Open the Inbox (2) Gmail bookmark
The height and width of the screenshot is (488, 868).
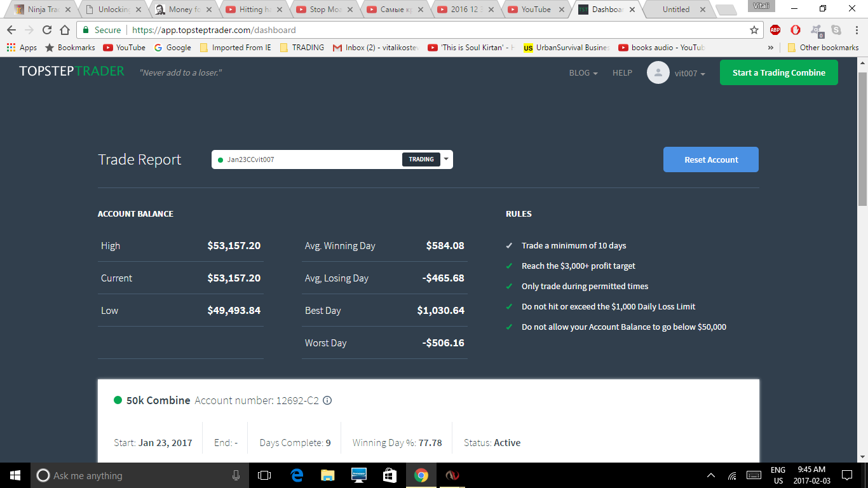376,48
